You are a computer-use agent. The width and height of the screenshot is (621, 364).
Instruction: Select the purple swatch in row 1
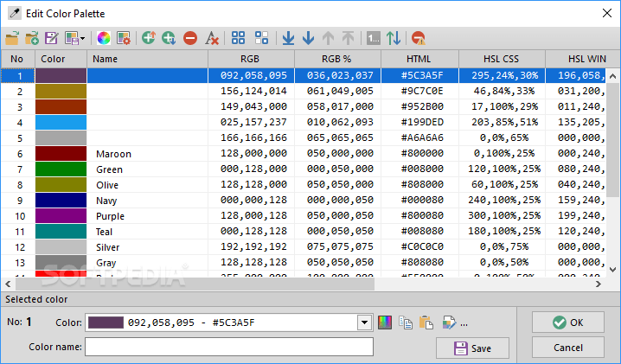tap(61, 75)
